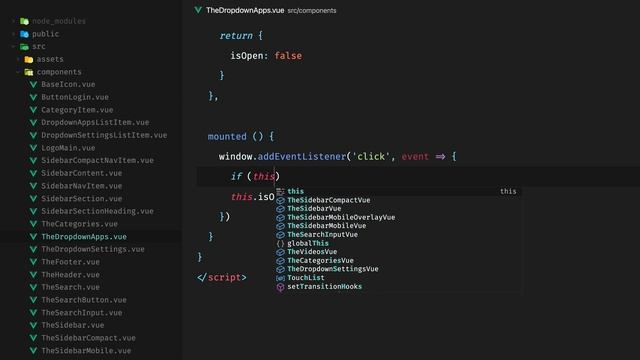Screen dimensions: 640x360
Task: Select the assets folder label
Action: pyautogui.click(x=50, y=60)
